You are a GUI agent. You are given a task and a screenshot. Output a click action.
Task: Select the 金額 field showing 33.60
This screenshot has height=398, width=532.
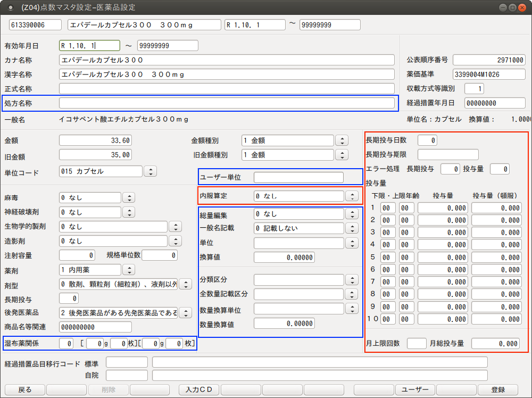(x=95, y=141)
